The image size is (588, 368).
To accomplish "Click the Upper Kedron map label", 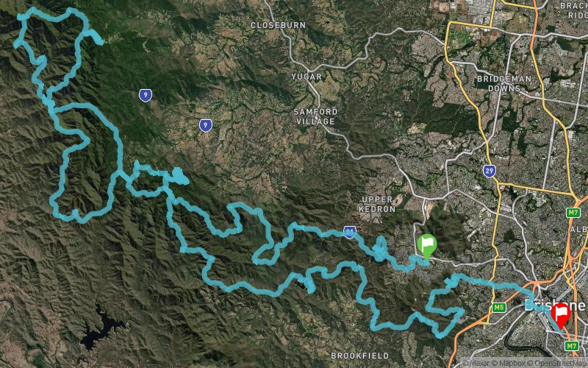I will (377, 205).
